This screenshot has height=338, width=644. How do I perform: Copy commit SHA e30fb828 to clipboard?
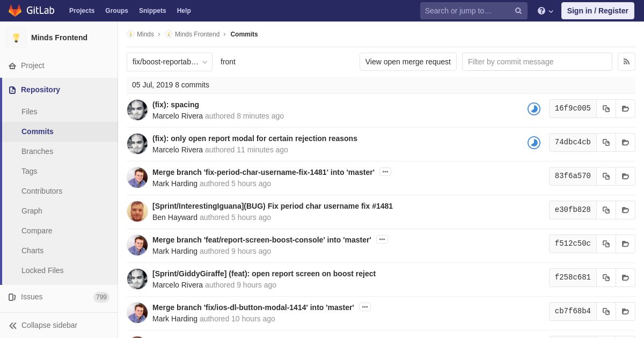click(606, 210)
